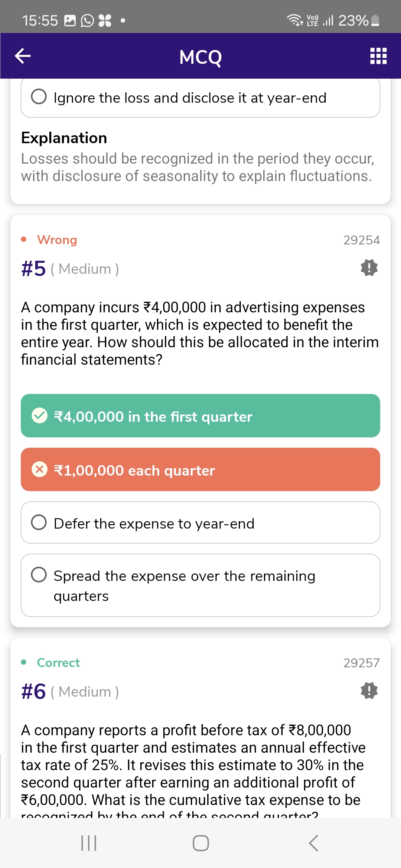The width and height of the screenshot is (401, 868).
Task: Tap the green checkmark on the correct answer
Action: pyautogui.click(x=39, y=415)
